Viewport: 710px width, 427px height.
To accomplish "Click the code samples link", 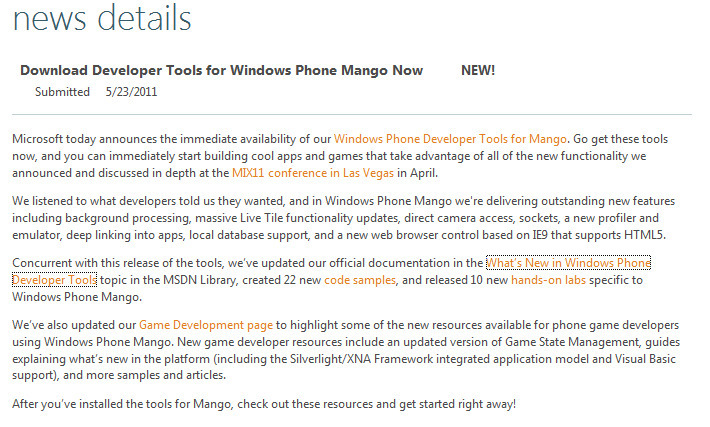I will pyautogui.click(x=360, y=280).
